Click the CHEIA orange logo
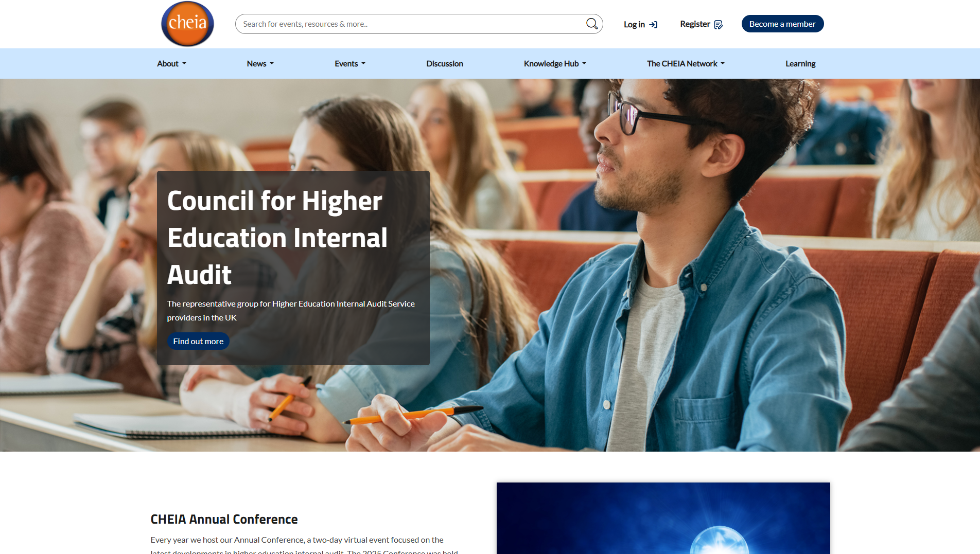The width and height of the screenshot is (980, 554). tap(187, 24)
